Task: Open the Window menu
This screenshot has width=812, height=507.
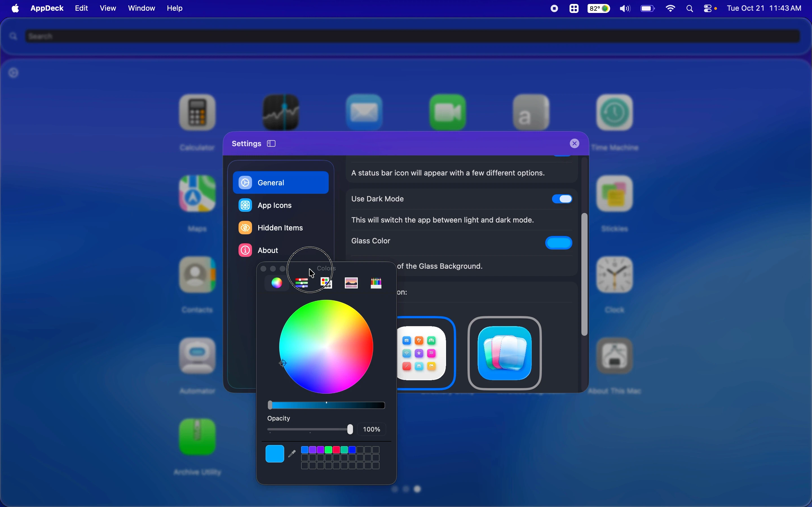Action: tap(141, 8)
